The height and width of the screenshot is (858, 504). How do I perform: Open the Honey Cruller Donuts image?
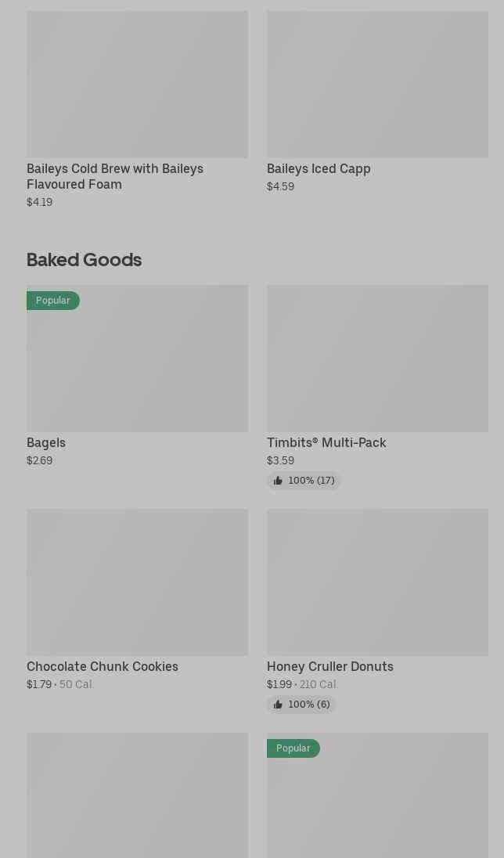pos(377,582)
